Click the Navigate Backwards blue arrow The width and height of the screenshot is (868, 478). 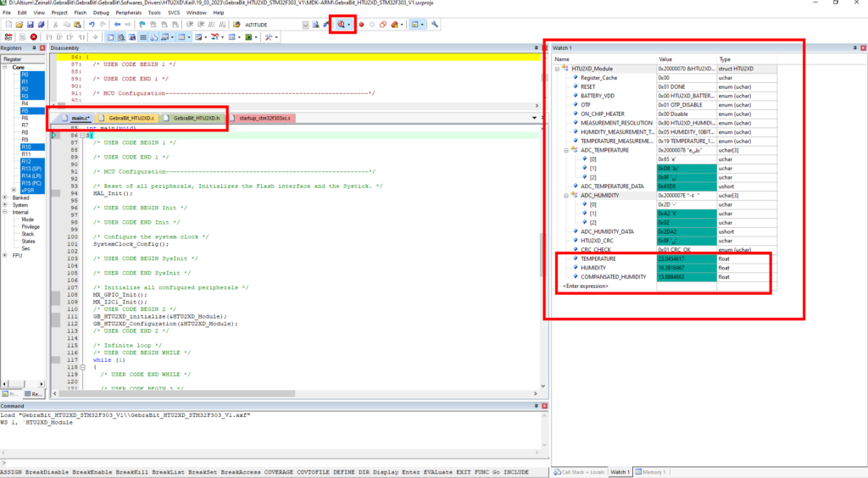click(117, 25)
